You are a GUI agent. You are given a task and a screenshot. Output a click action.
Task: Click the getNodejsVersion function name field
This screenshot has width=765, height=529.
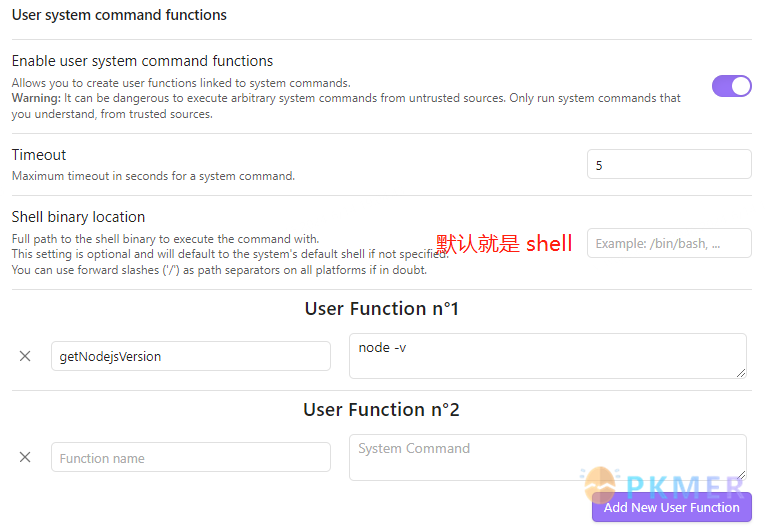[190, 356]
